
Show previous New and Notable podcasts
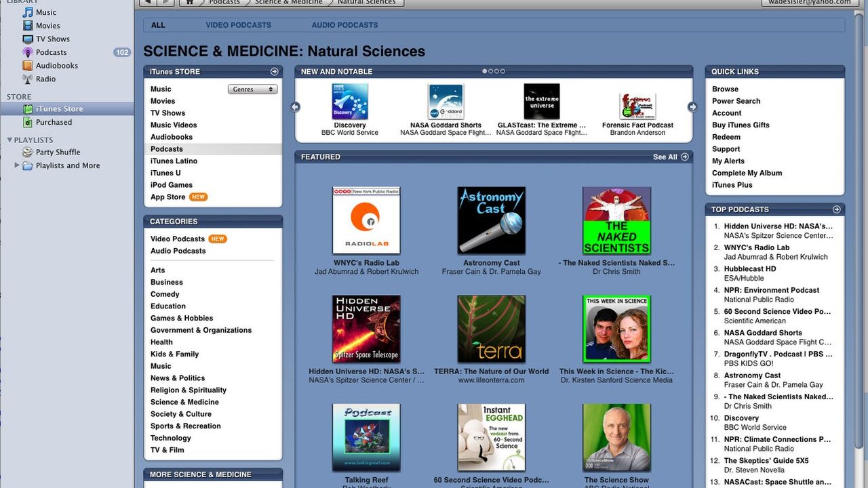(295, 106)
